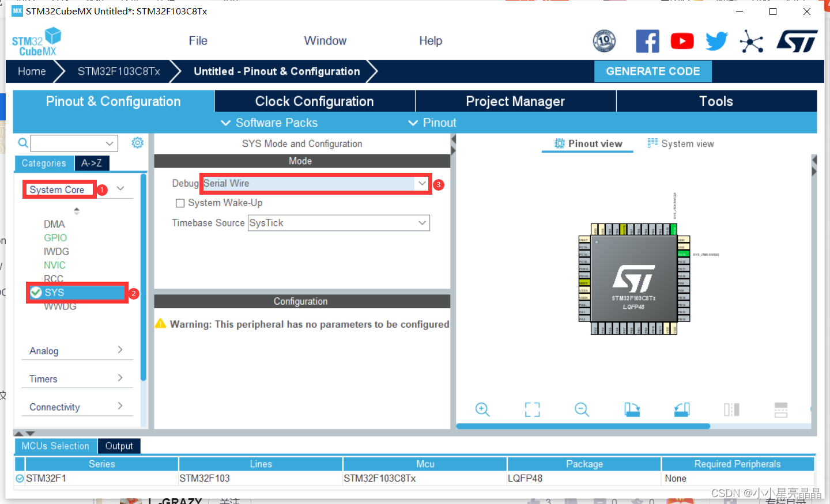Open the categories settings gear icon
The width and height of the screenshot is (830, 504).
pos(137,143)
